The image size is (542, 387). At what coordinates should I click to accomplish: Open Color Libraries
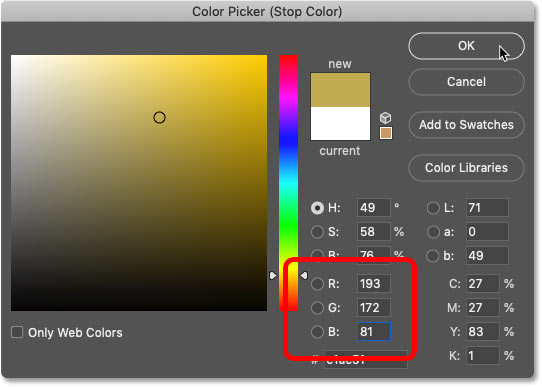[466, 168]
